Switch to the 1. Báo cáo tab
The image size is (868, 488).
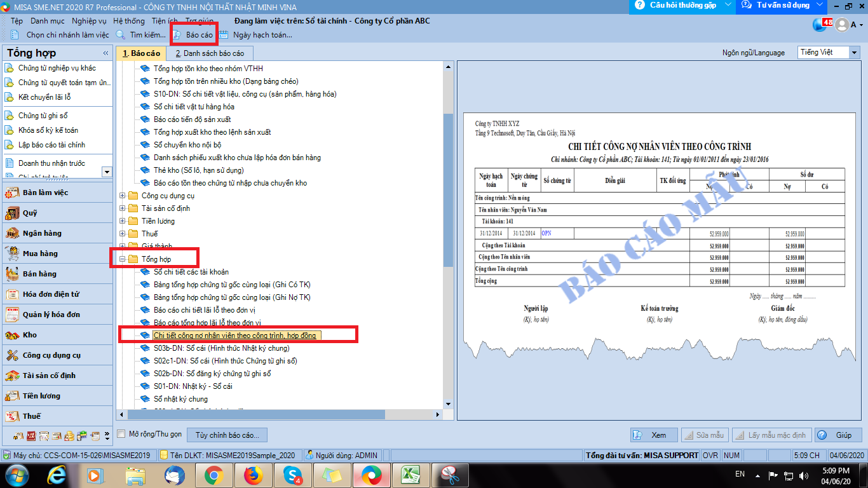pyautogui.click(x=141, y=53)
